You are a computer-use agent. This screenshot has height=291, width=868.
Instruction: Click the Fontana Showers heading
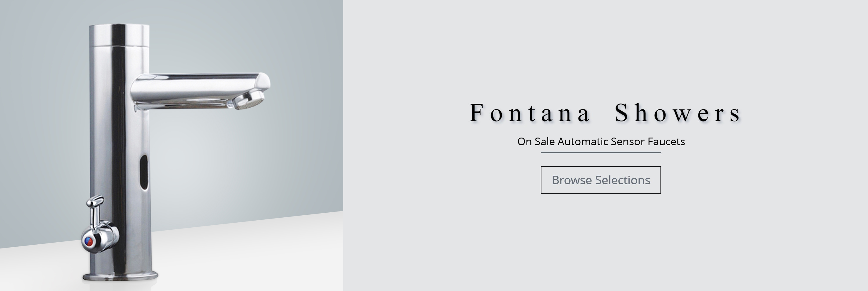pyautogui.click(x=605, y=113)
